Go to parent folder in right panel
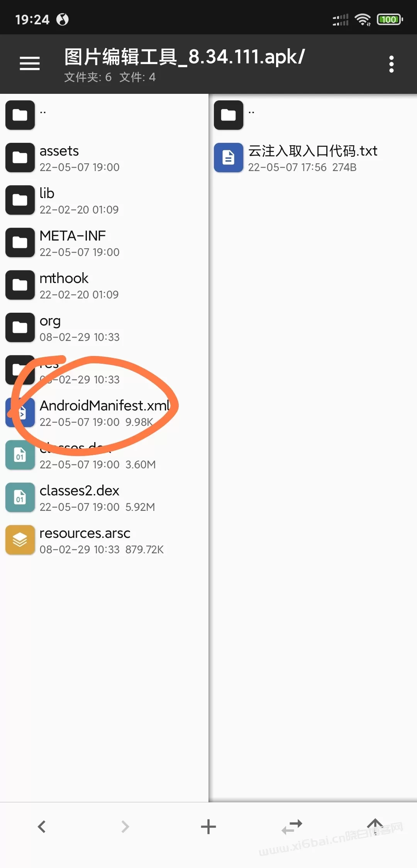 (x=313, y=115)
